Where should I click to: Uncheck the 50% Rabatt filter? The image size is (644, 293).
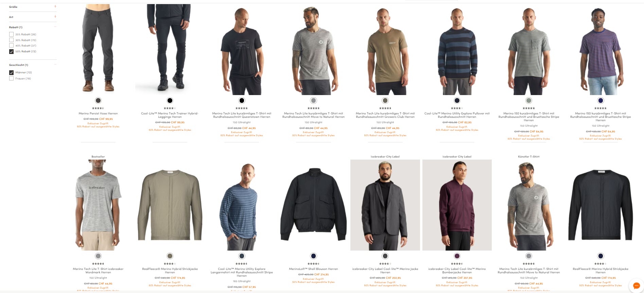click(x=11, y=52)
